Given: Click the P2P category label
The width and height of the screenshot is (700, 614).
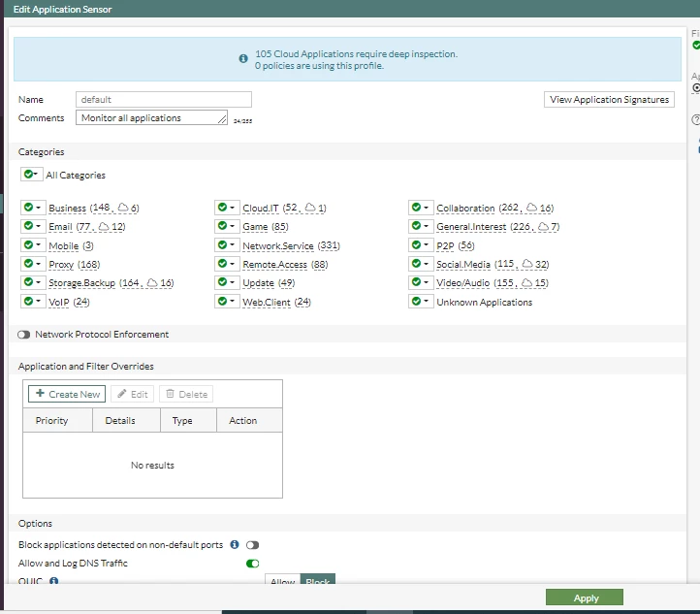Looking at the screenshot, I should pos(445,245).
